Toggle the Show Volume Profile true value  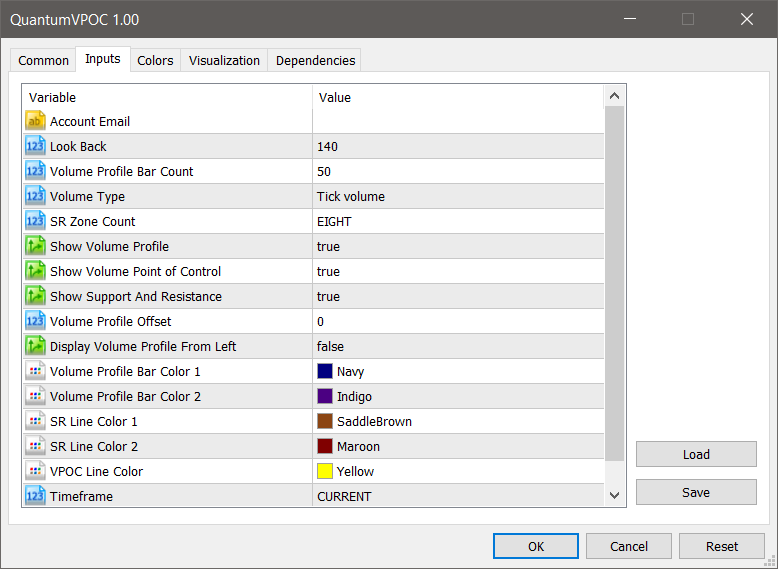click(328, 246)
